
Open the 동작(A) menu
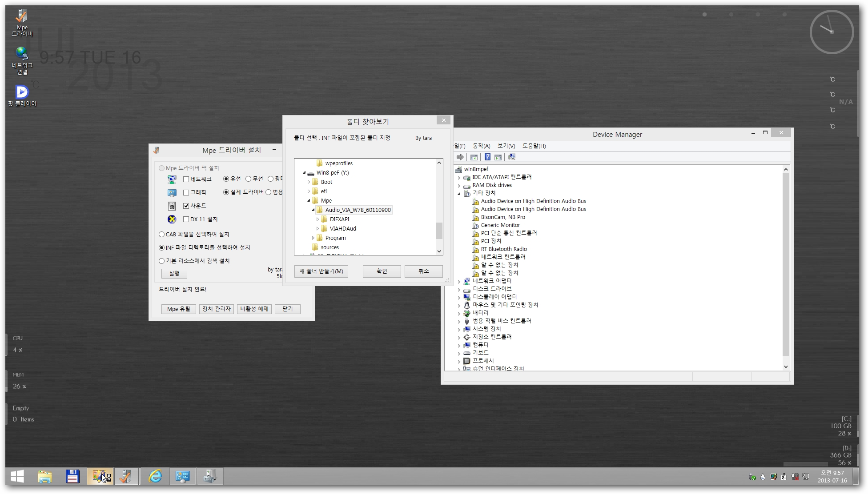point(481,146)
